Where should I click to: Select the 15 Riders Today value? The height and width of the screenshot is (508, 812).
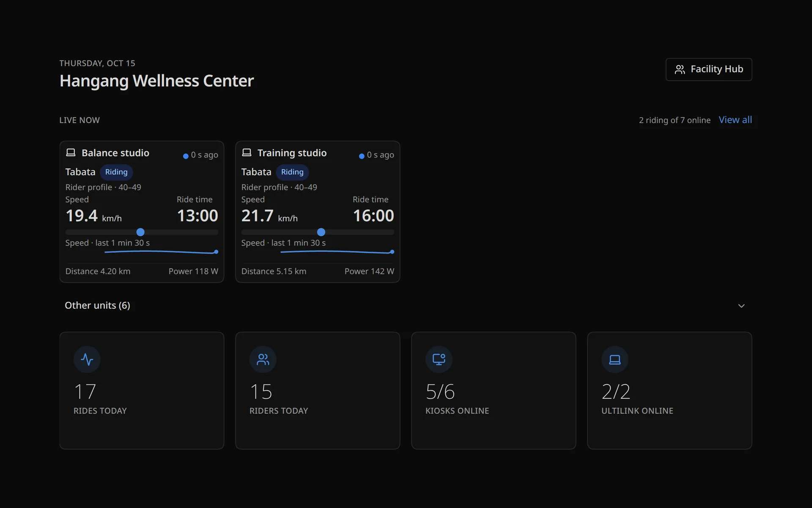point(261,392)
